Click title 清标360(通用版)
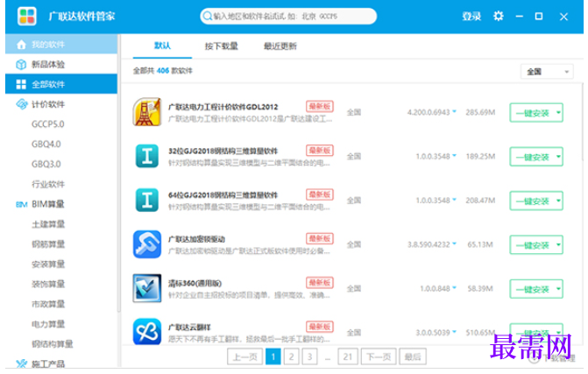The height and width of the screenshot is (374, 588). click(x=195, y=283)
